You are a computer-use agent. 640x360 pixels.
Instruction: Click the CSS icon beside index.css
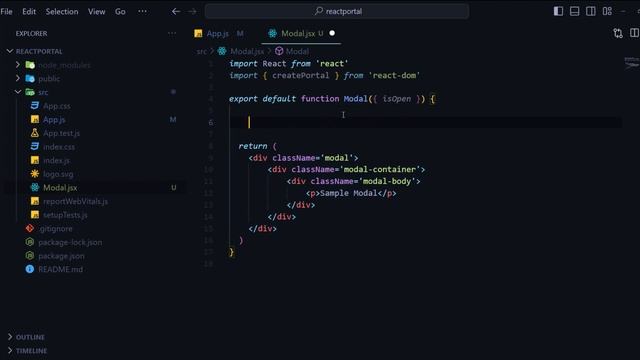pyautogui.click(x=35, y=147)
